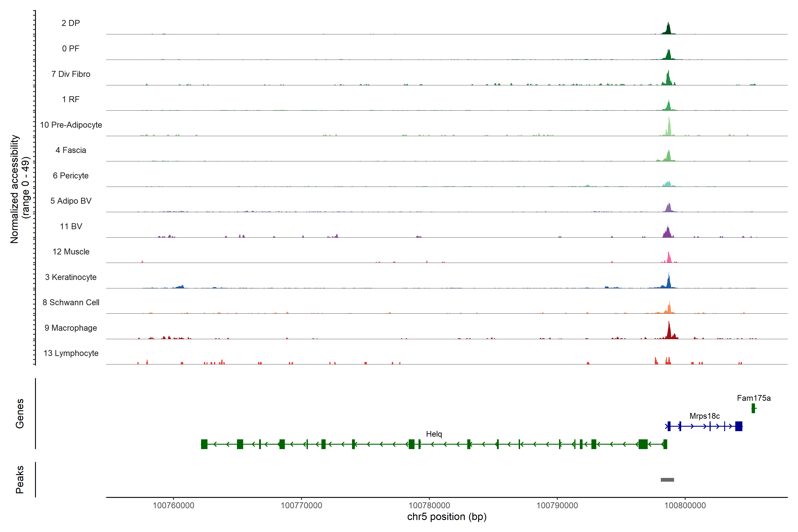Click the leftmost Helq exon block
The image size is (798, 532).
pyautogui.click(x=204, y=444)
